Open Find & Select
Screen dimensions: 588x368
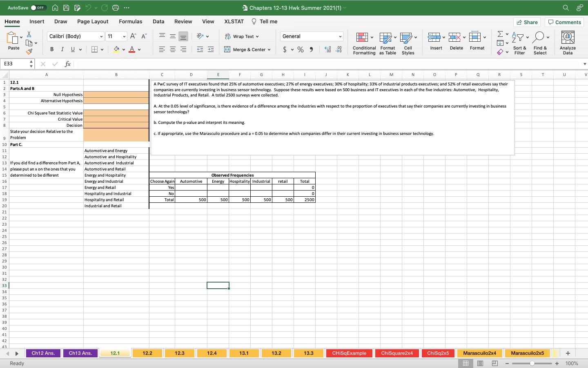540,41
